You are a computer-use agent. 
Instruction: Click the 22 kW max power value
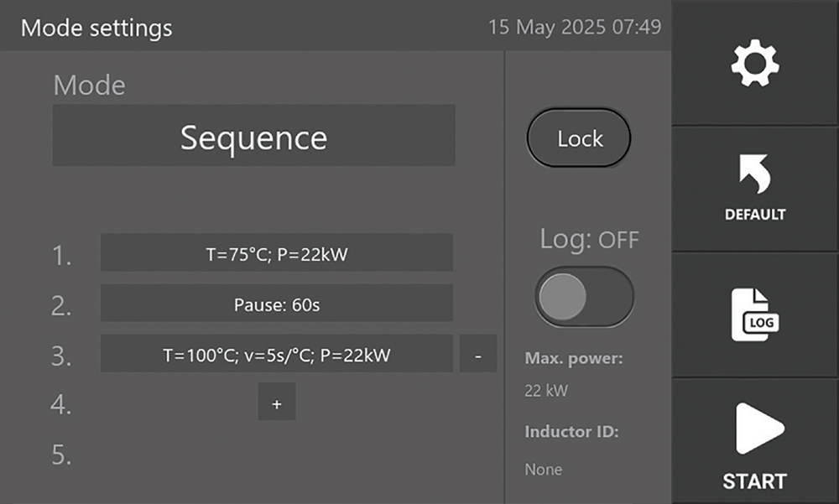(542, 391)
